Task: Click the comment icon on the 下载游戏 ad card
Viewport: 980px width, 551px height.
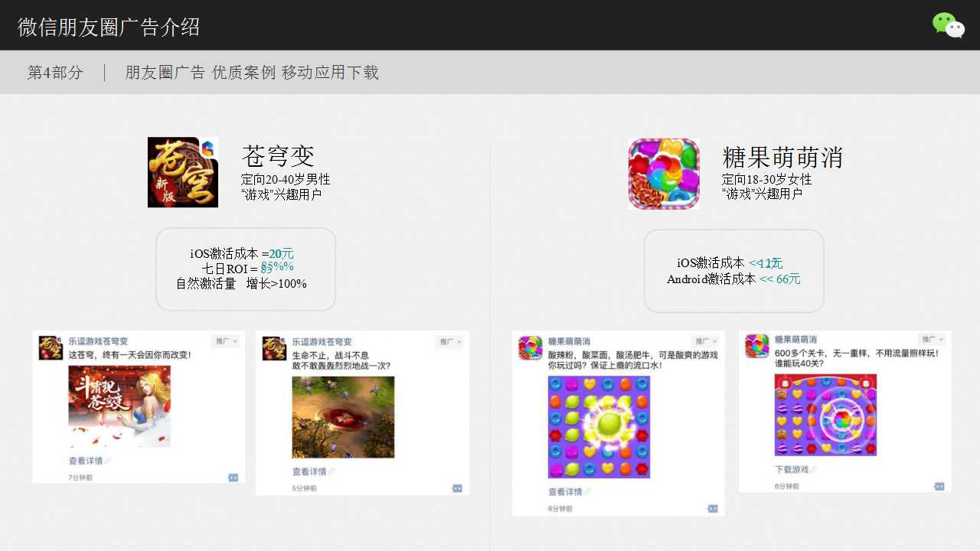Action: pyautogui.click(x=939, y=484)
